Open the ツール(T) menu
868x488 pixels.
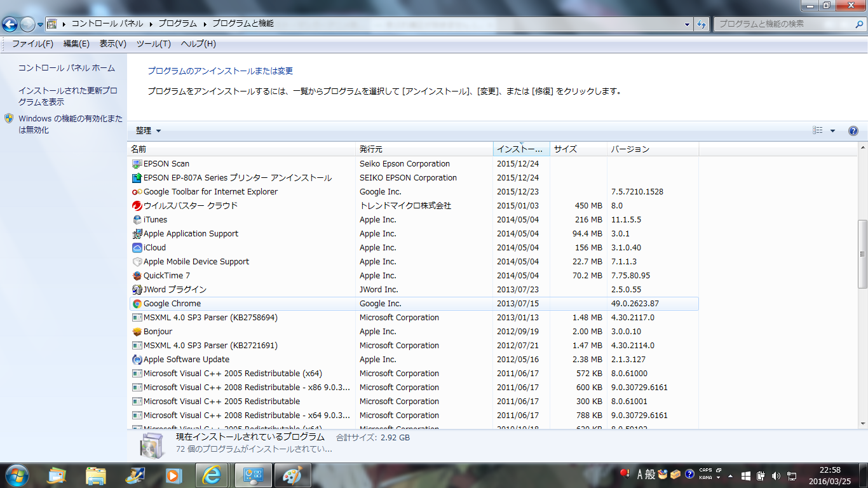click(153, 44)
